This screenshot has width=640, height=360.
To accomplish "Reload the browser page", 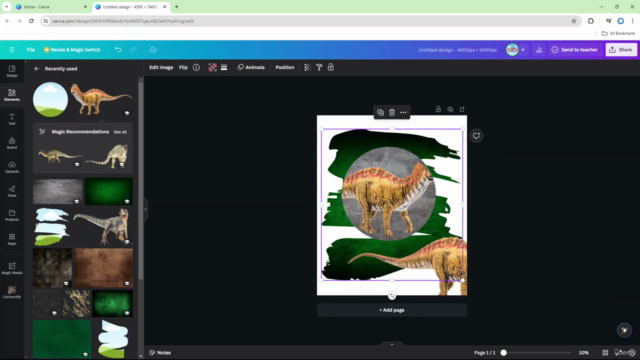I will 31,21.
